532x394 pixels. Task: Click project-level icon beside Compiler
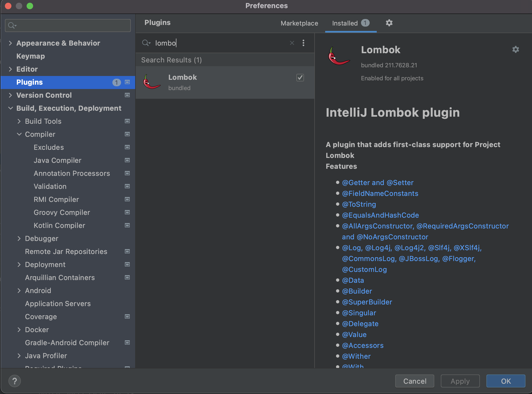[x=127, y=134]
